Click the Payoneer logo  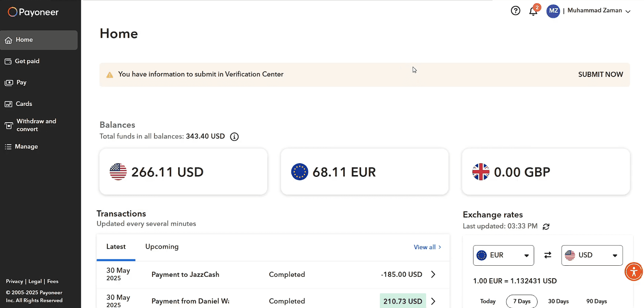[x=33, y=12]
